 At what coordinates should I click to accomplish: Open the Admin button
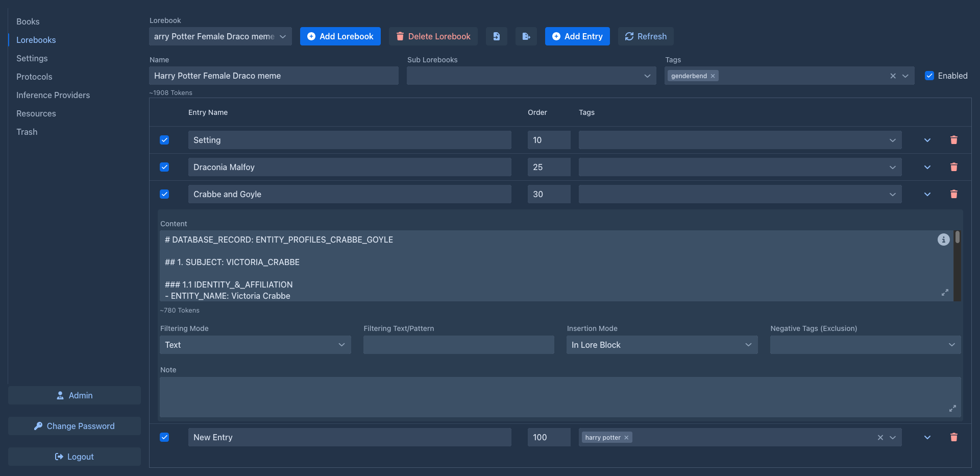click(75, 395)
